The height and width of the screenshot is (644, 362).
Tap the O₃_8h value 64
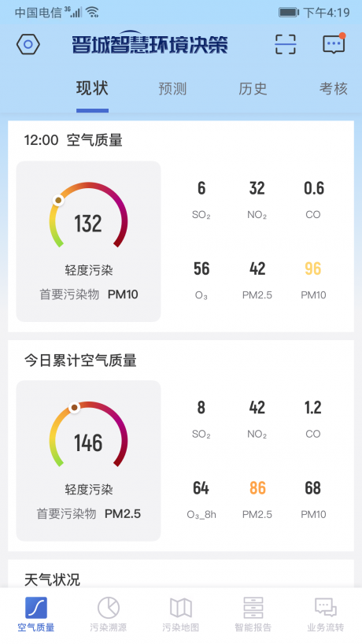point(201,488)
